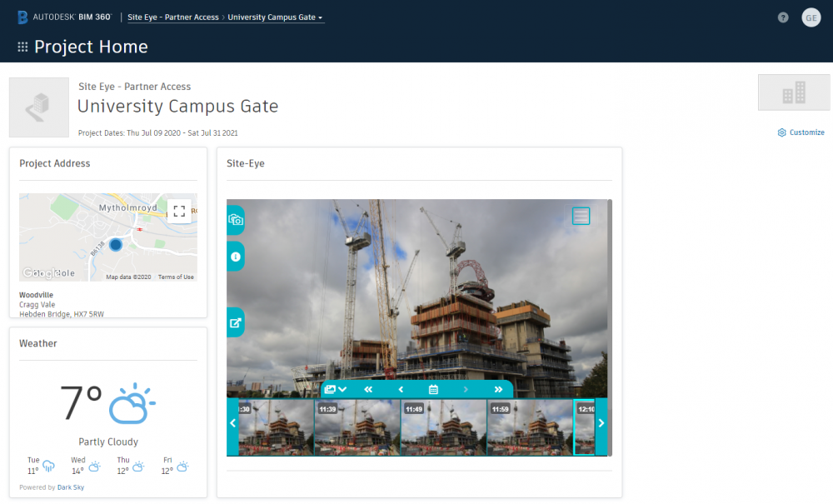This screenshot has height=504, width=833.
Task: Open the help question mark icon
Action: coord(783,17)
